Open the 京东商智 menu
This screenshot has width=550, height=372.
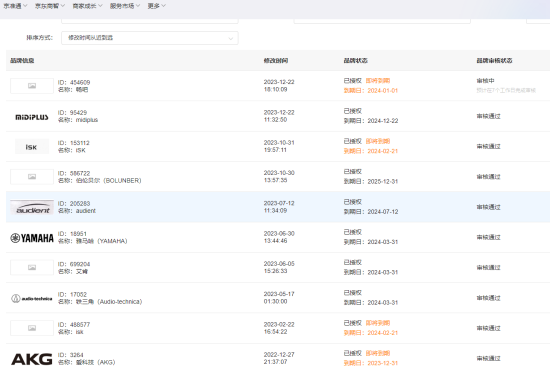[x=50, y=6]
